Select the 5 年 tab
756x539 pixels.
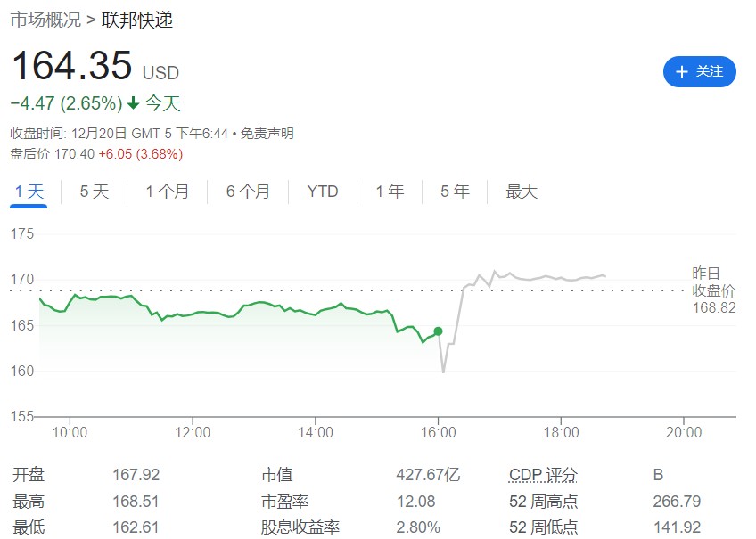pos(455,192)
